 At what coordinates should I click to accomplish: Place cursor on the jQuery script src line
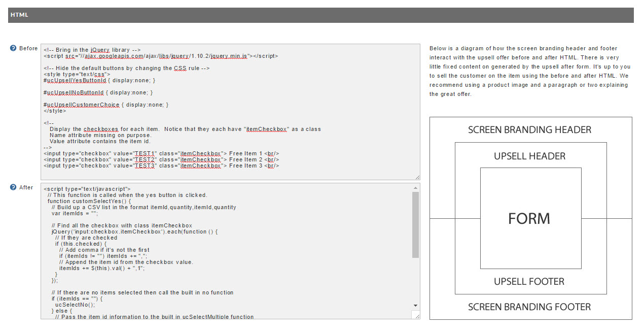pos(161,56)
